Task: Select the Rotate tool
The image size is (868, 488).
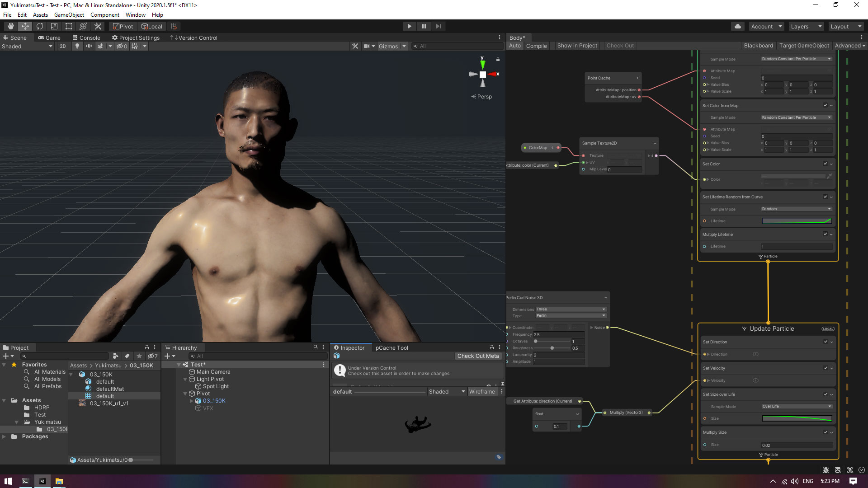Action: (40, 26)
